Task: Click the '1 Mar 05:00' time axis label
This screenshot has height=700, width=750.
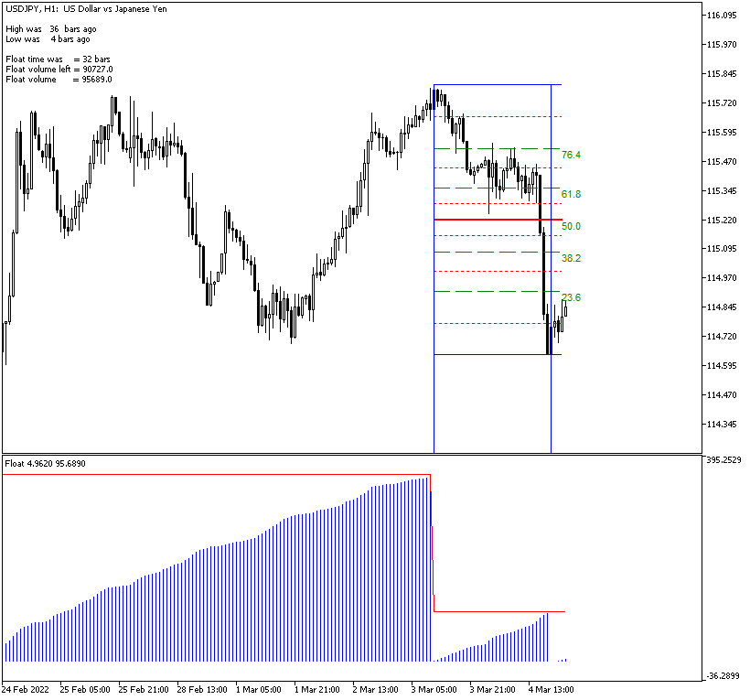Action: coord(258,690)
